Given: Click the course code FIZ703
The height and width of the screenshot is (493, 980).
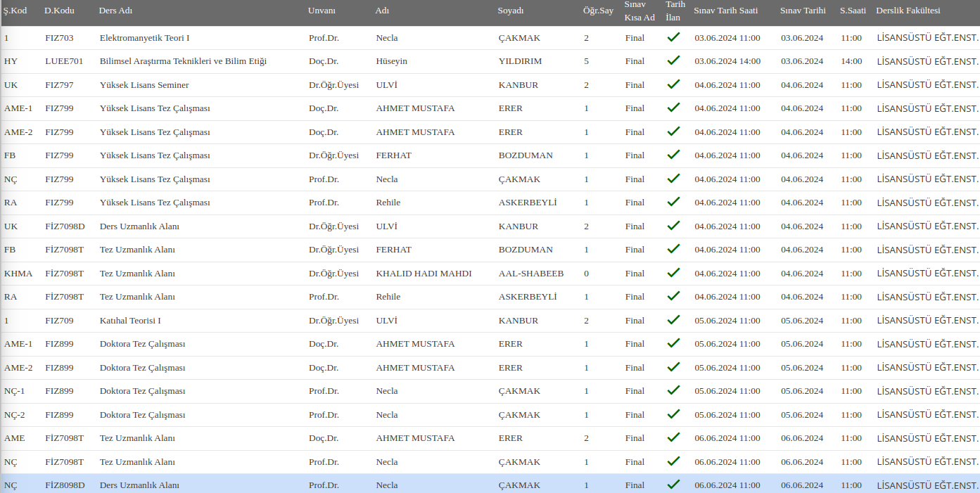Looking at the screenshot, I should tap(59, 38).
